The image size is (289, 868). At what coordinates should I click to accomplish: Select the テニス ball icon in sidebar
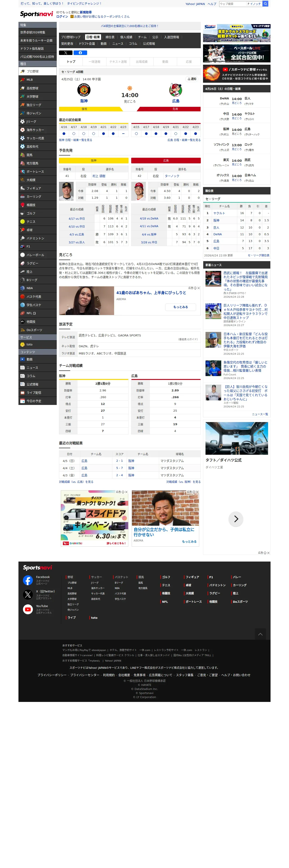click(23, 221)
